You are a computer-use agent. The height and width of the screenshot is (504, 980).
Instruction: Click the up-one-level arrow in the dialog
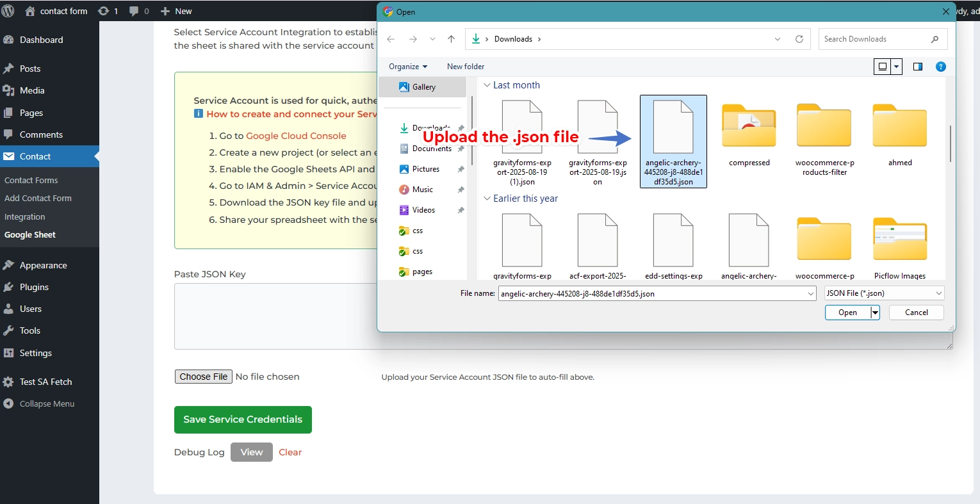click(x=451, y=39)
